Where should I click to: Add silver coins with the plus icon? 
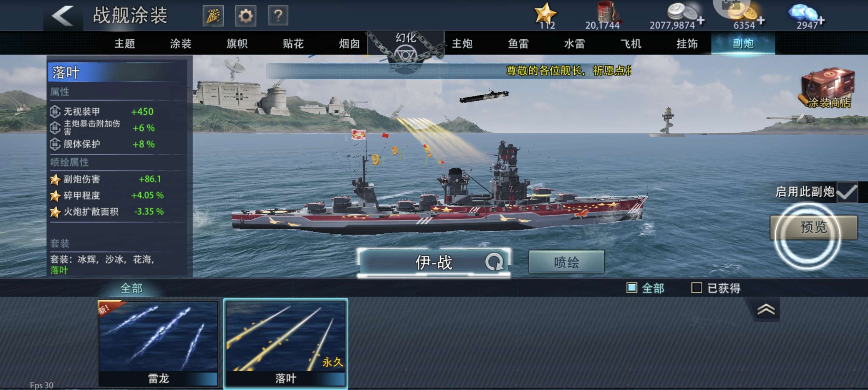pos(701,21)
